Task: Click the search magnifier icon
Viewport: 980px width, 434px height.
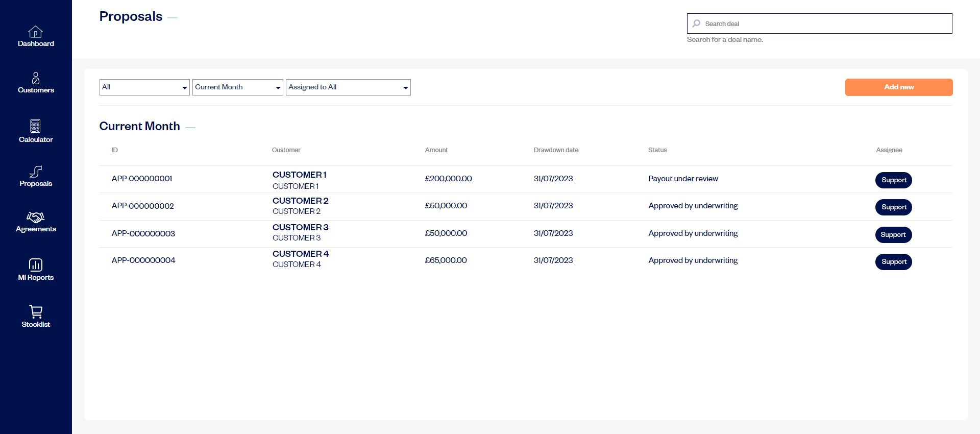Action: click(x=696, y=23)
